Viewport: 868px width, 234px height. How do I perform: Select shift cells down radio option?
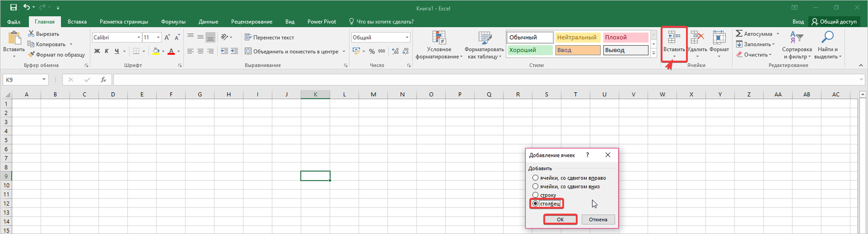pos(535,186)
